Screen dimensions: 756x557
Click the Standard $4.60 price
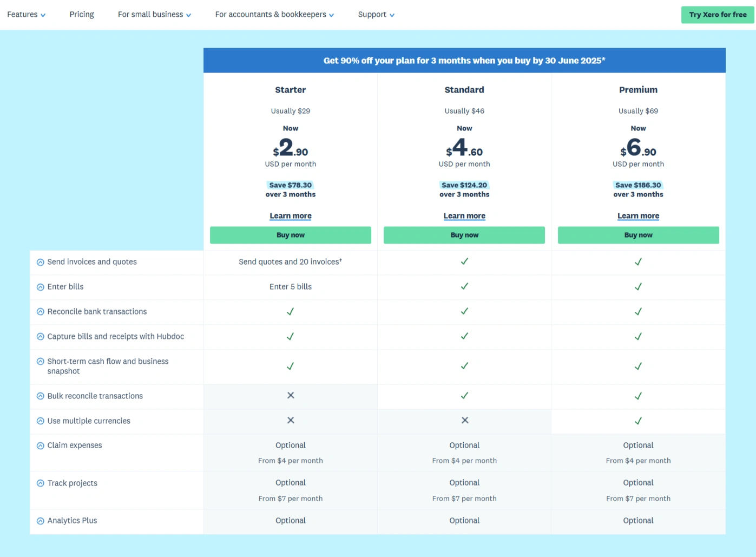[x=464, y=148]
